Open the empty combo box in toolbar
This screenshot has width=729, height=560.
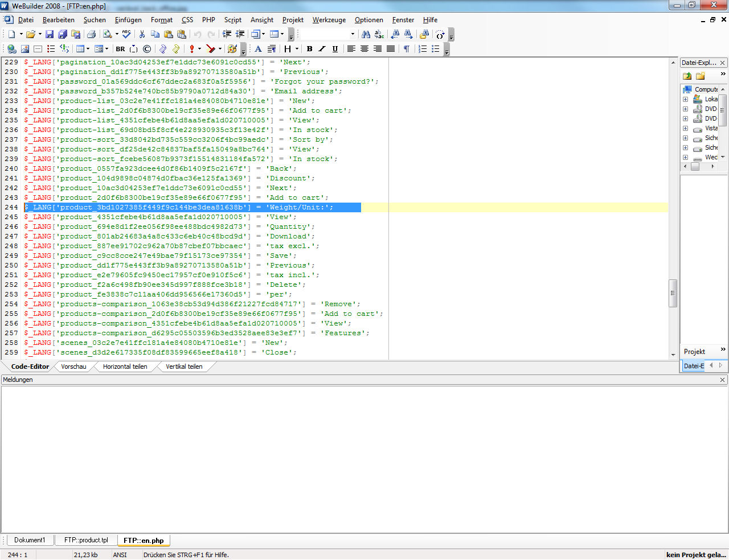(328, 34)
